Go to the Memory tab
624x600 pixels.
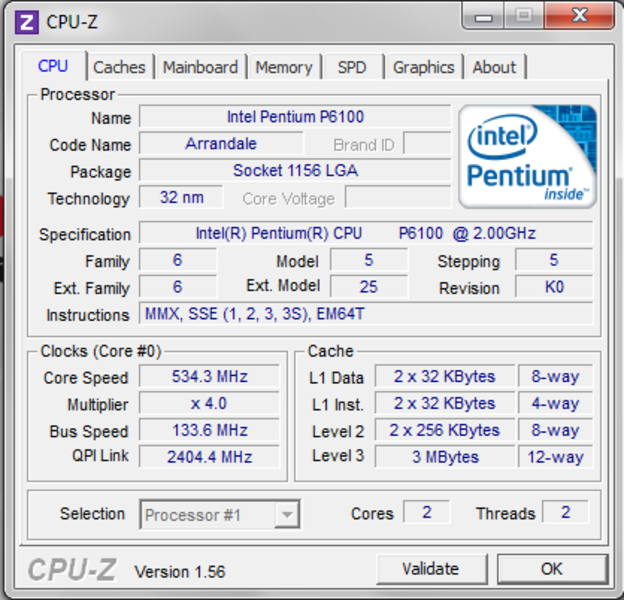pos(284,67)
